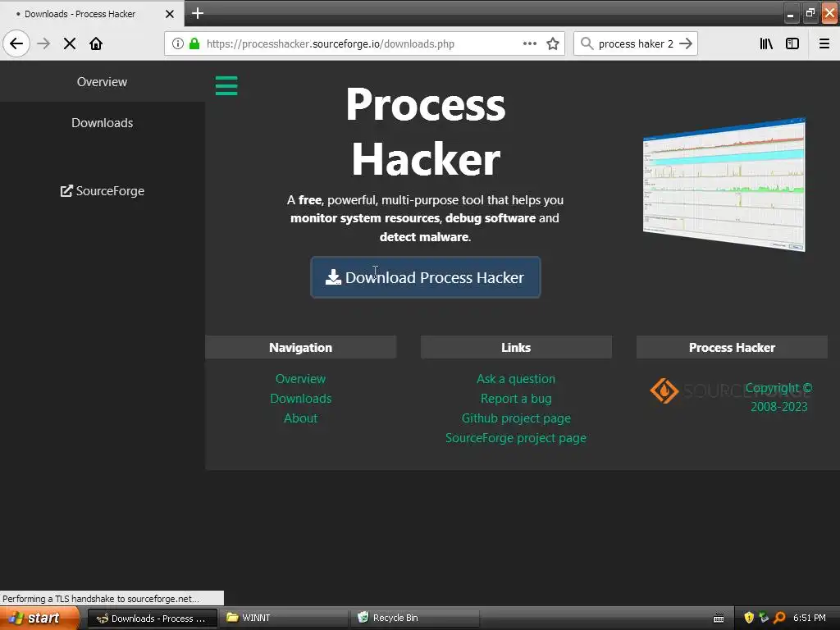Open Overview in the left sidebar
Screen dimensions: 840x630
point(103,82)
